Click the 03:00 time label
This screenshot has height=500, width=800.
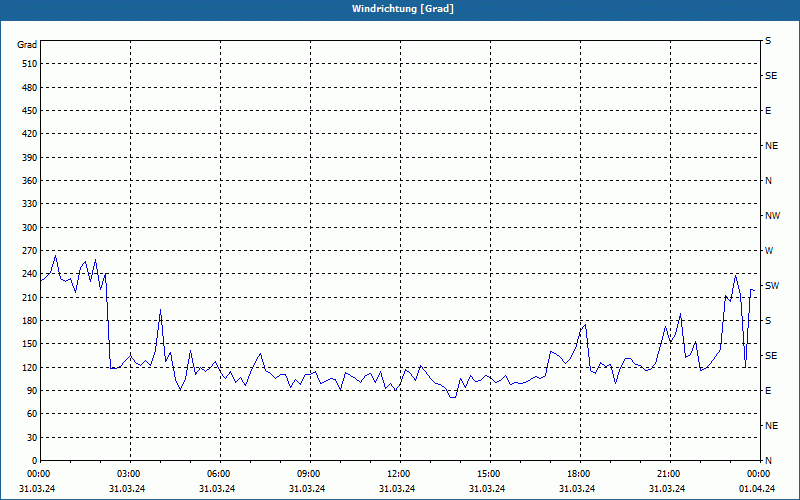tap(128, 474)
